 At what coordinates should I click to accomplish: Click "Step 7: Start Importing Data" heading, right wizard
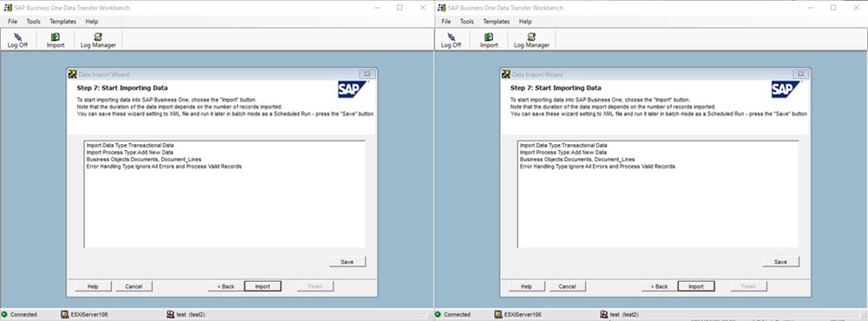[556, 88]
